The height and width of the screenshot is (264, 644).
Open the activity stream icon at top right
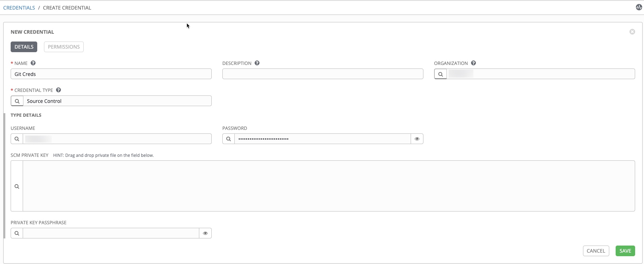tap(639, 7)
